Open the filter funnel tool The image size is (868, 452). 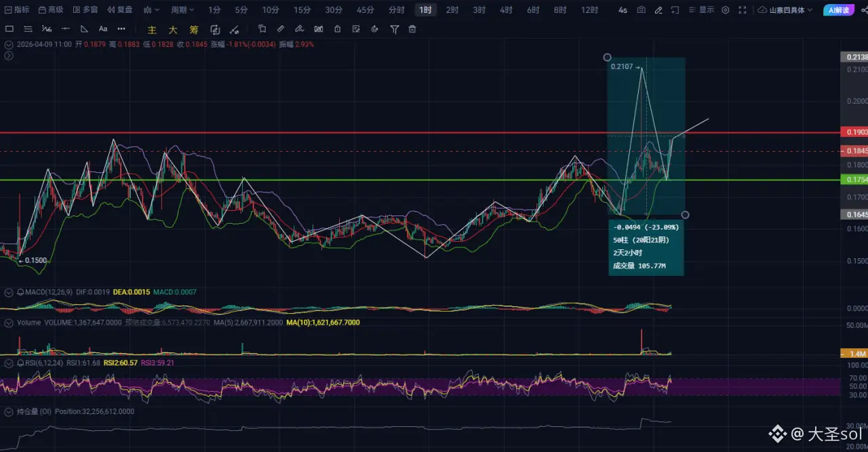[x=394, y=29]
